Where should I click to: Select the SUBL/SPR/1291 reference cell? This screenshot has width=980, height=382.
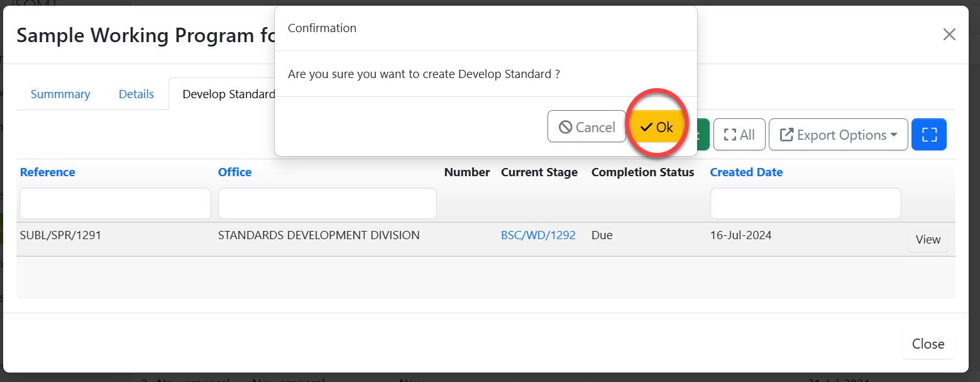click(x=60, y=235)
